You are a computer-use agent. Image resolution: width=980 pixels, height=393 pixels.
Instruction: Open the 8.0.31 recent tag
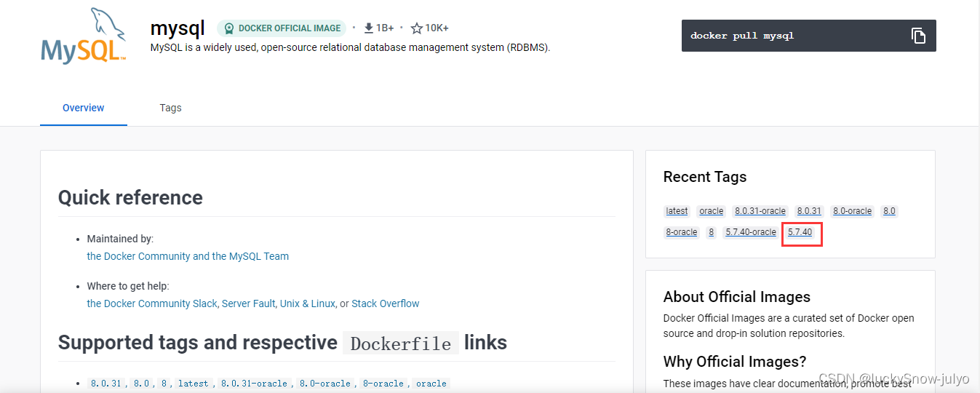click(x=808, y=211)
